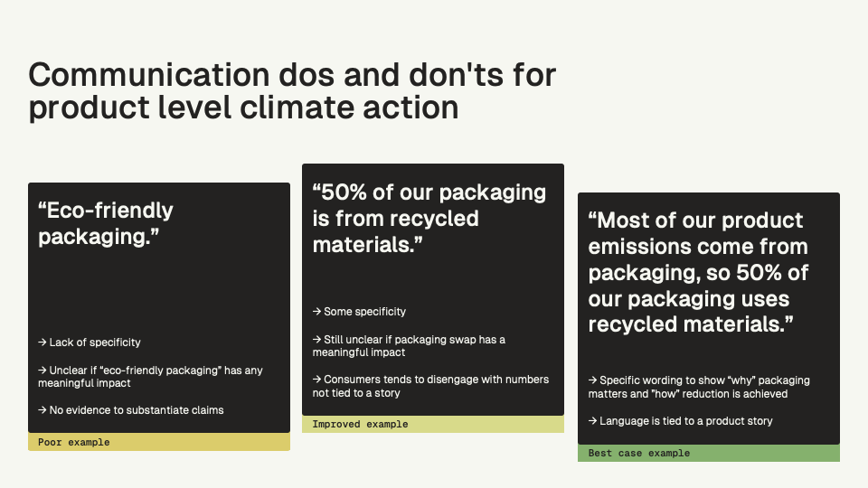
Task: Click the empty dark area below "Eco-friendly packaging."
Action: coord(159,289)
